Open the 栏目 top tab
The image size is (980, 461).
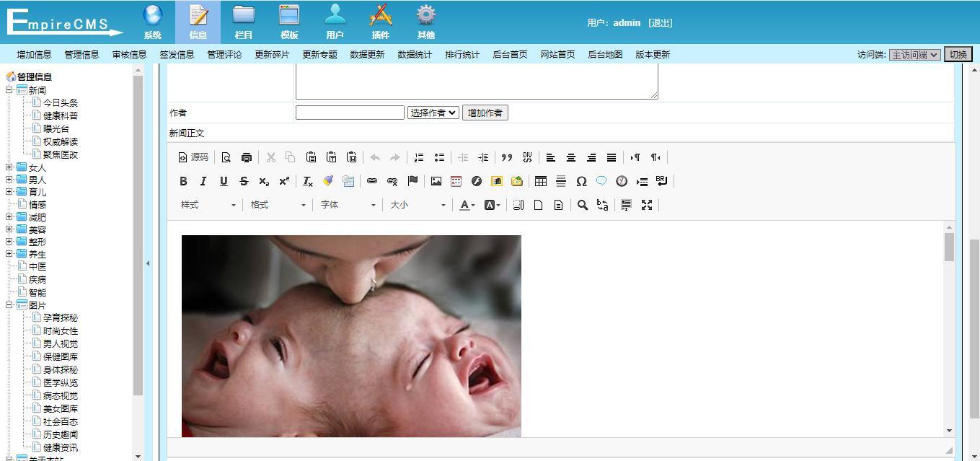pos(244,22)
